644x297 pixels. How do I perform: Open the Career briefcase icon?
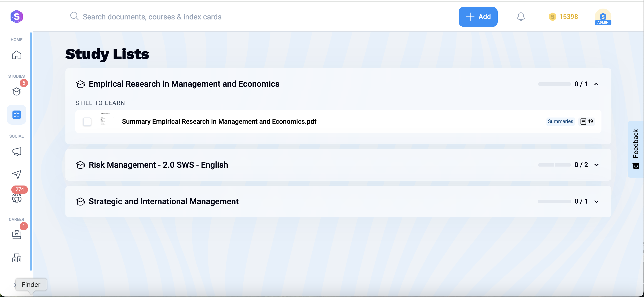(x=16, y=235)
